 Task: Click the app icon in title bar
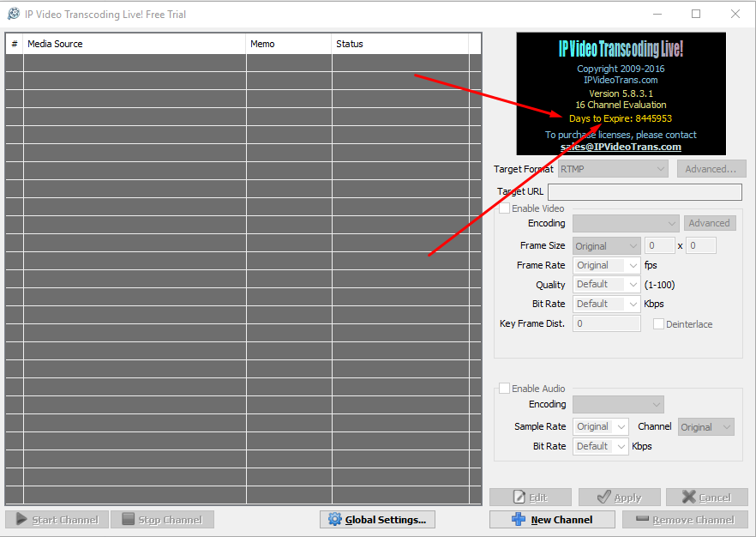14,14
